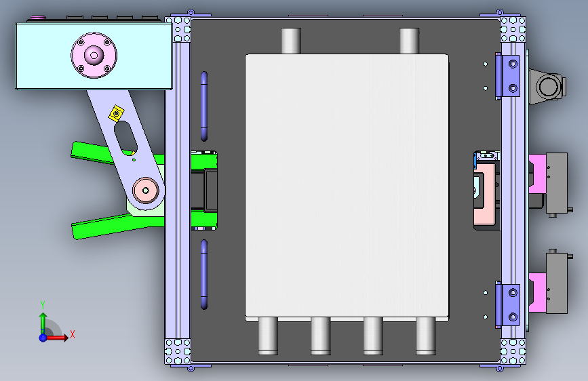Select the upper magenta block on right side
Image resolution: width=588 pixels, height=381 pixels.
pyautogui.click(x=537, y=174)
